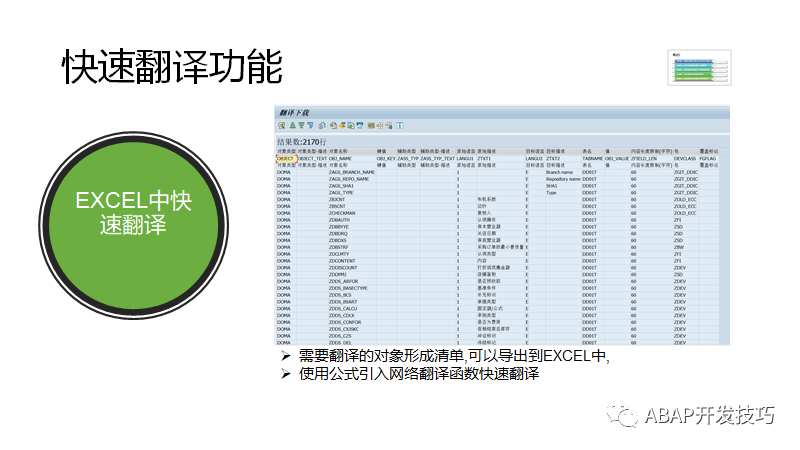Select the highlighted OBJECT header cell

click(286, 159)
